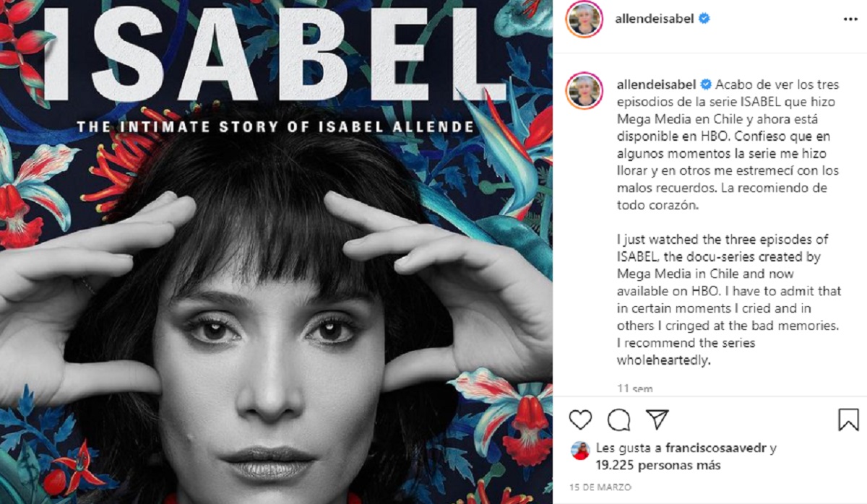
Task: Open allendeisabel username link in caption
Action: (657, 84)
